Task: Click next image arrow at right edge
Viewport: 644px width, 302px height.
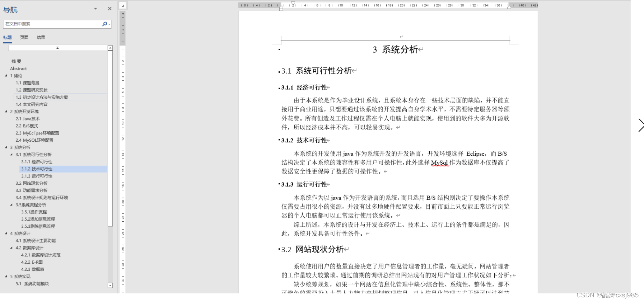Action: (x=640, y=125)
